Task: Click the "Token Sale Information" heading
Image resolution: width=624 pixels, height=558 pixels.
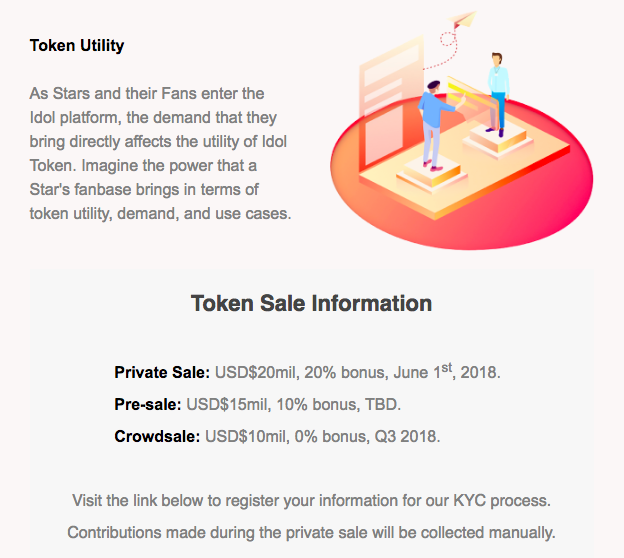Action: [311, 304]
